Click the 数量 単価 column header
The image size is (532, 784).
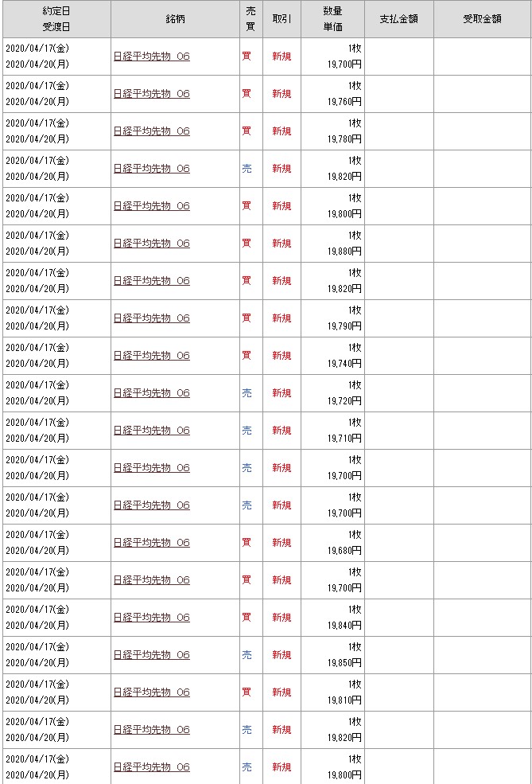click(332, 19)
